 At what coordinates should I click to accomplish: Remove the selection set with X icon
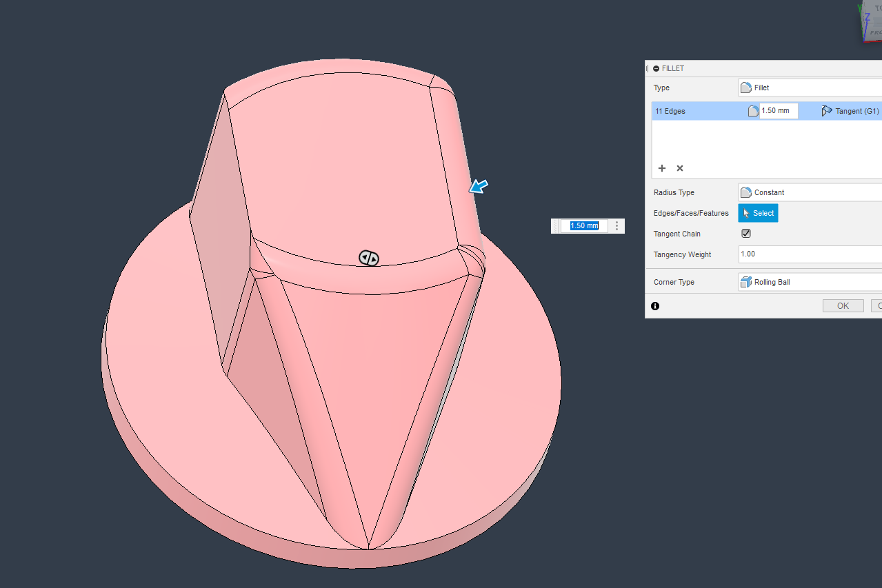[680, 168]
